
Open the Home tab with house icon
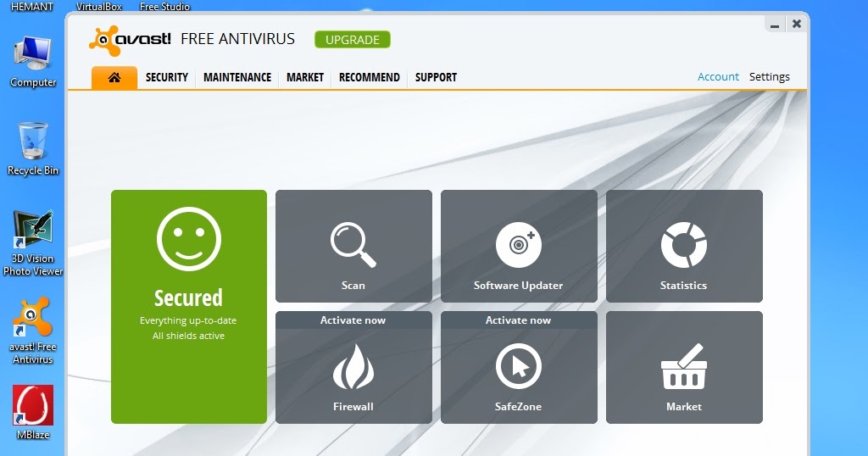(114, 77)
